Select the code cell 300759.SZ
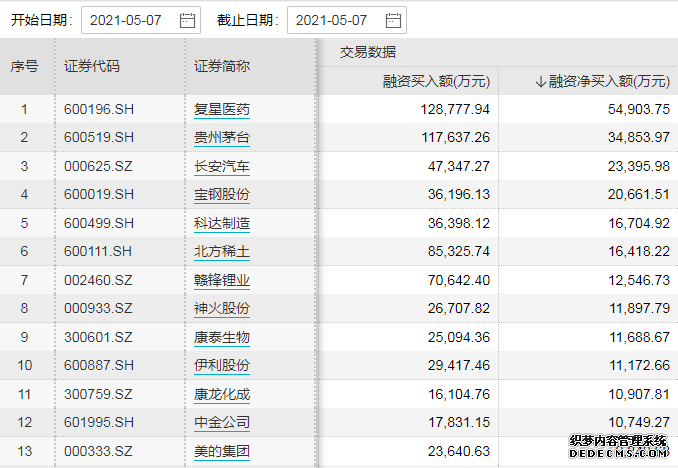This screenshot has height=468, width=678. pyautogui.click(x=98, y=394)
